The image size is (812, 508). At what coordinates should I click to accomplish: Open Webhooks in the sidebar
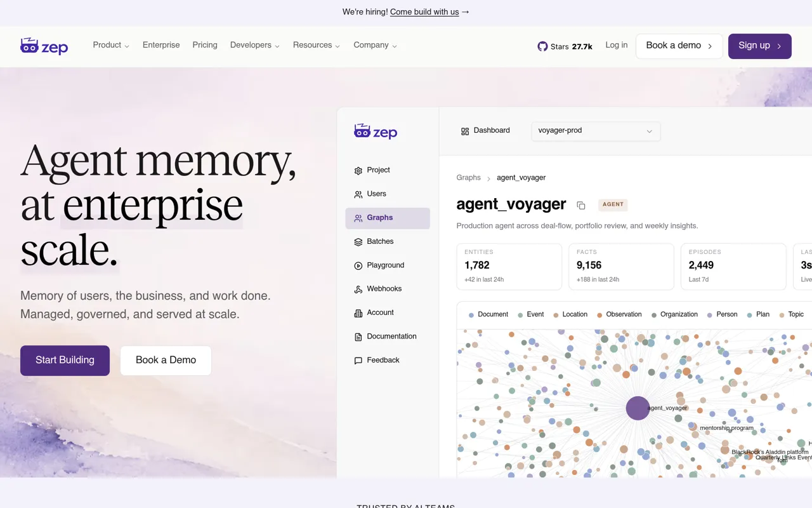tap(388, 289)
